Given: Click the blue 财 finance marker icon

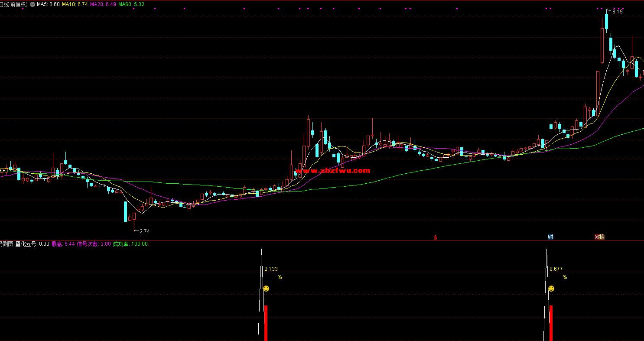Looking at the screenshot, I should point(550,237).
